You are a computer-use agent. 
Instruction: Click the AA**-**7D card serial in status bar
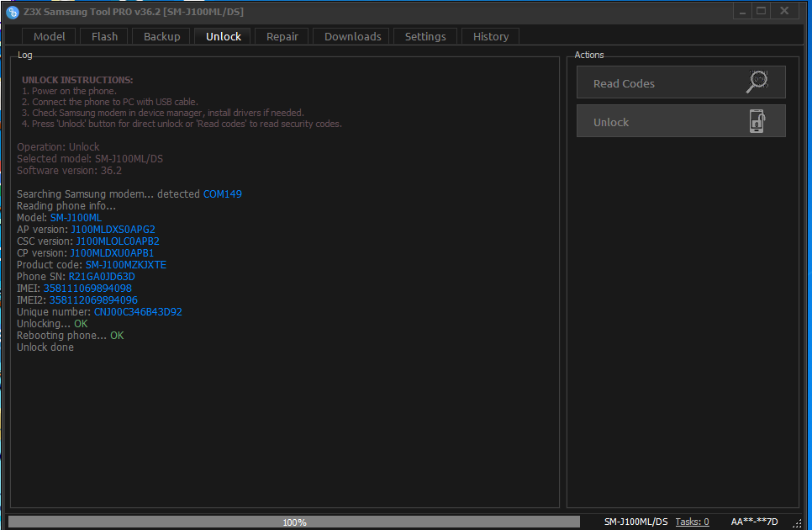click(754, 522)
